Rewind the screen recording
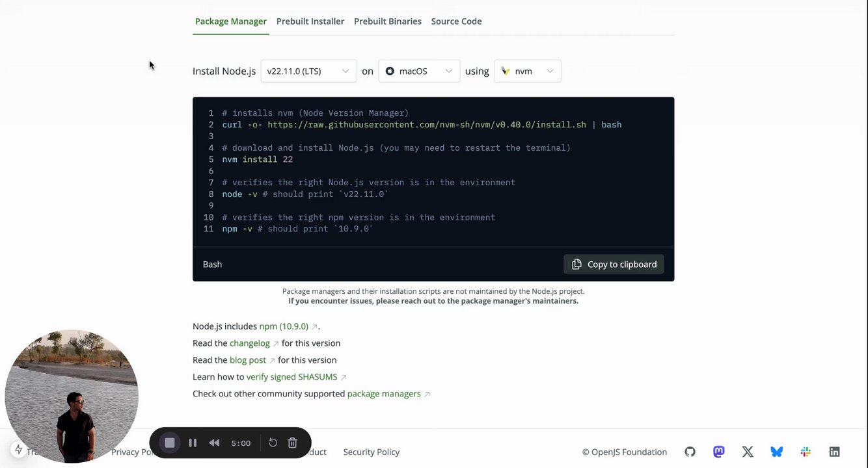This screenshot has width=868, height=468. tap(214, 443)
